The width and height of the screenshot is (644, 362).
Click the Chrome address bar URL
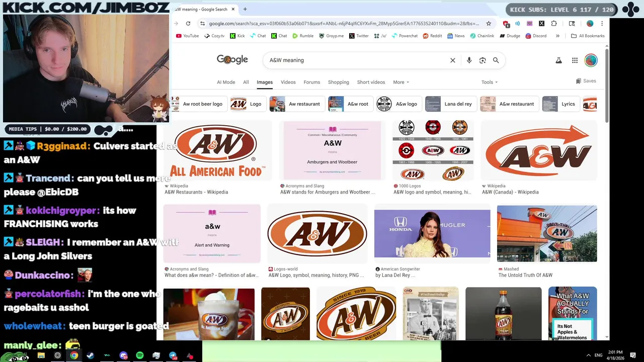pos(344,23)
